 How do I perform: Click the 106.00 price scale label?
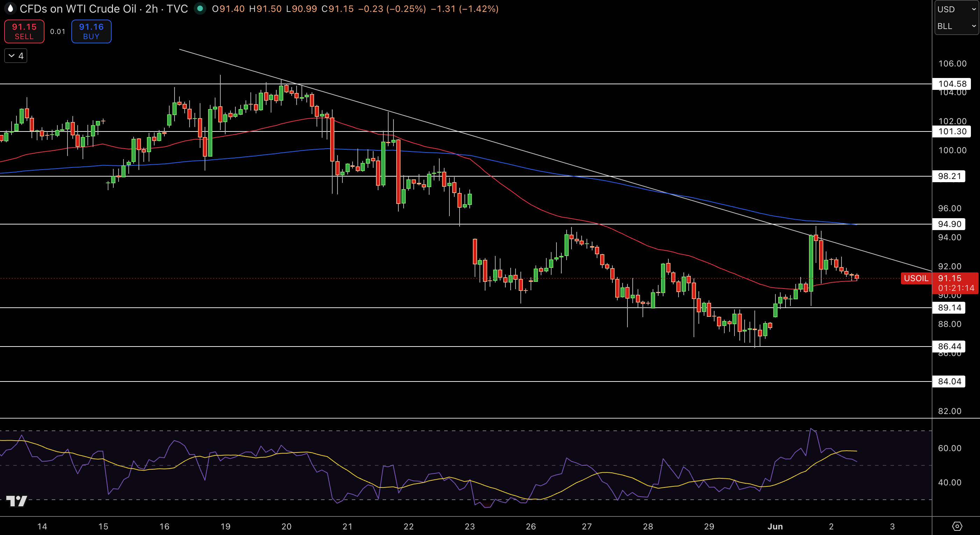tap(952, 64)
